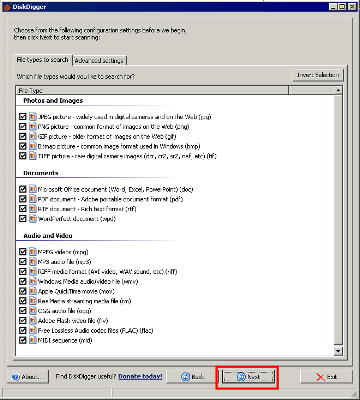Click the Microsoft Office document icon
Screen dimensions: 360x400
[32, 189]
